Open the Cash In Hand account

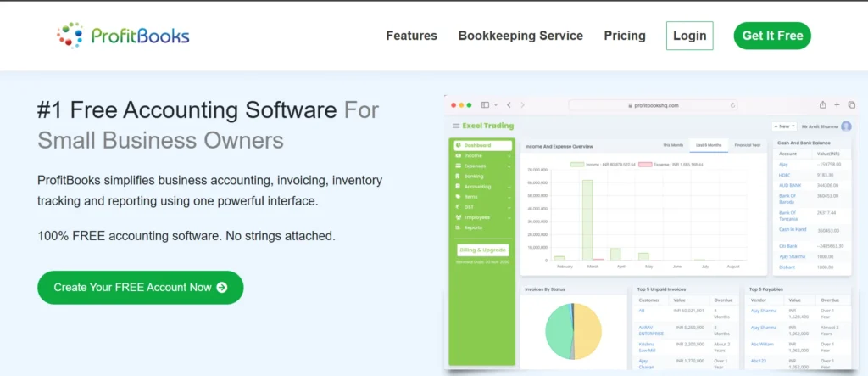coord(793,230)
